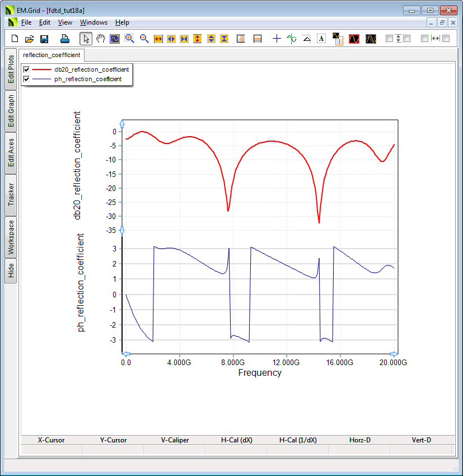
Task: Click the Print icon in toolbar
Action: click(x=65, y=39)
